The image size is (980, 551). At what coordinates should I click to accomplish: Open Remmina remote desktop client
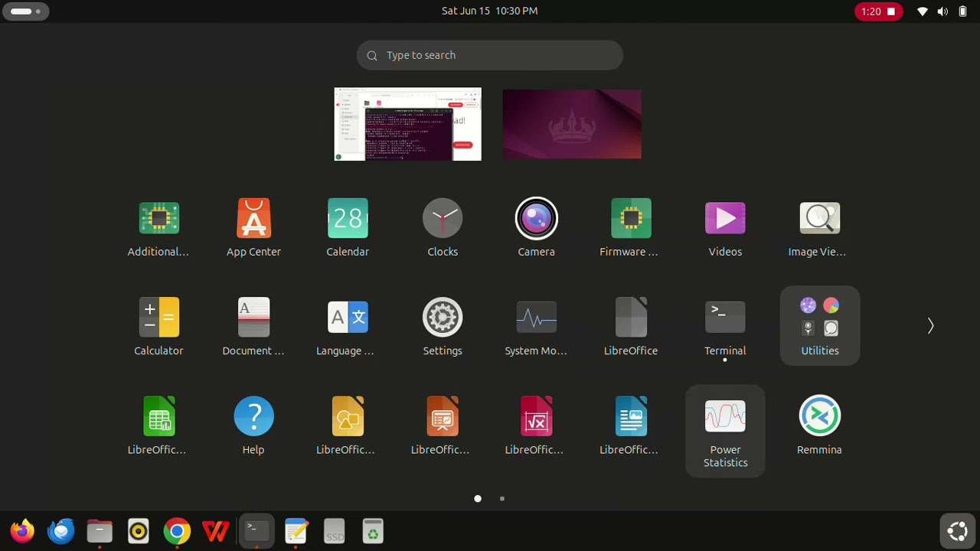click(819, 425)
